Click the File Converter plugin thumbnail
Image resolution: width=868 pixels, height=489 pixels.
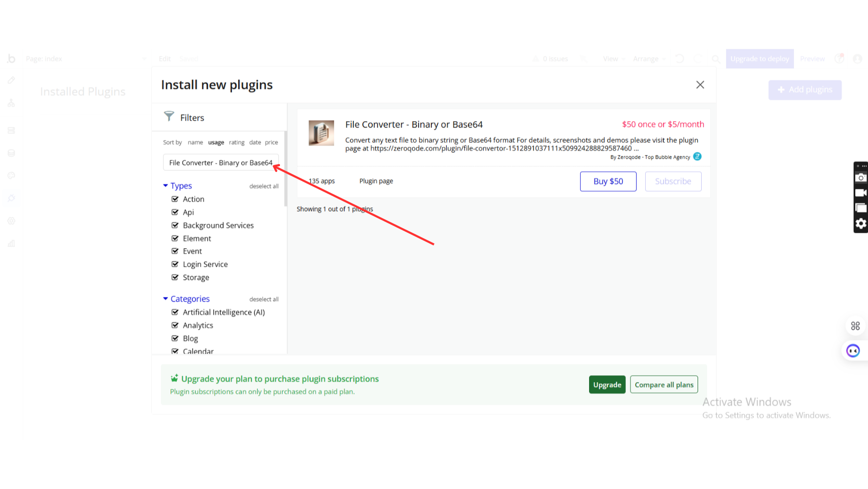click(321, 133)
